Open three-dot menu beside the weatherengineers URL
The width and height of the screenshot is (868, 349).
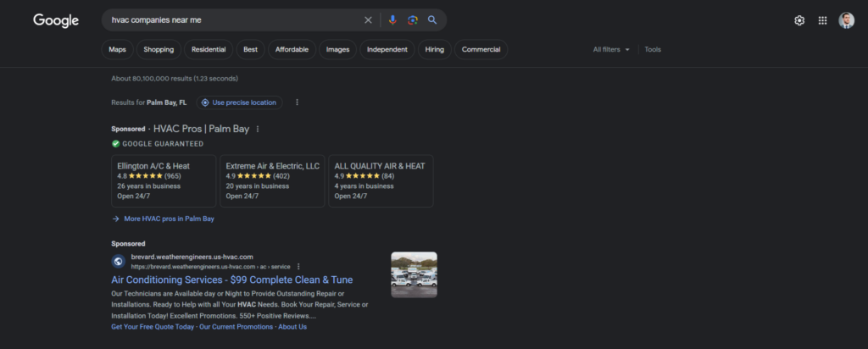pos(299,267)
